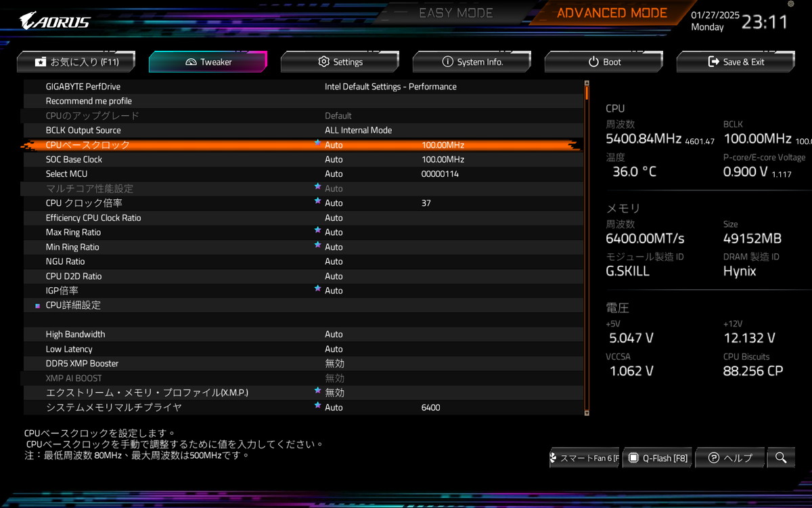Switch to EASY MODE
Image resolution: width=812 pixels, height=508 pixels.
coord(455,14)
